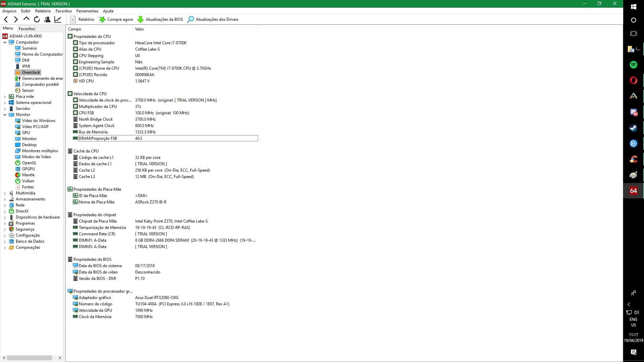The image size is (644, 362).
Task: Sort by the Valor column header
Action: pyautogui.click(x=195, y=29)
